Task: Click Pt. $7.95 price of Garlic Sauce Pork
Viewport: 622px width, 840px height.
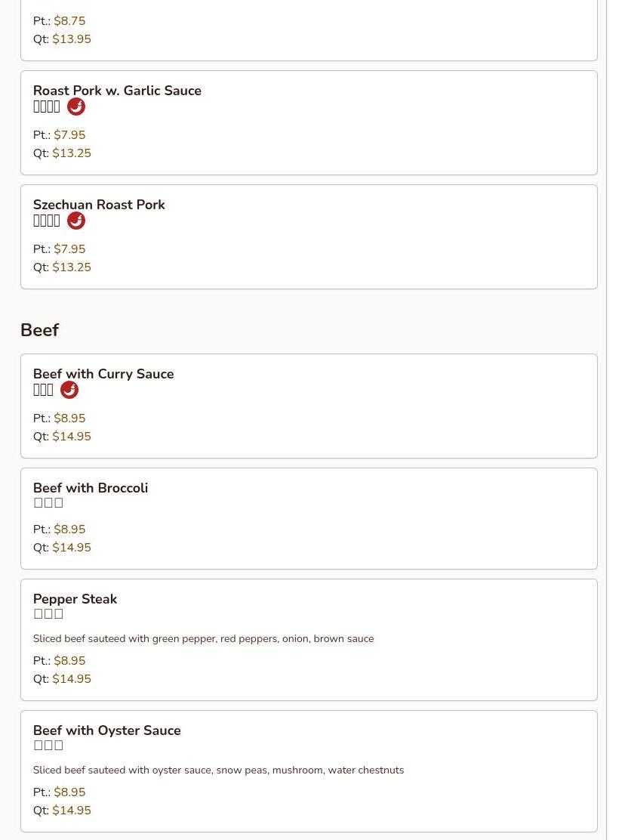Action: click(x=69, y=135)
